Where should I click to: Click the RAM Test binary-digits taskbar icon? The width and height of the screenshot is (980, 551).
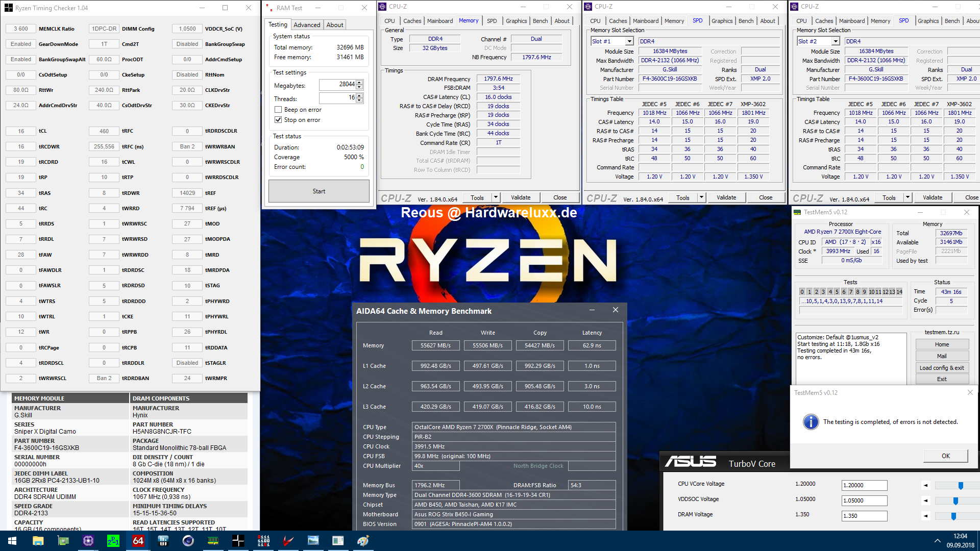(263, 541)
